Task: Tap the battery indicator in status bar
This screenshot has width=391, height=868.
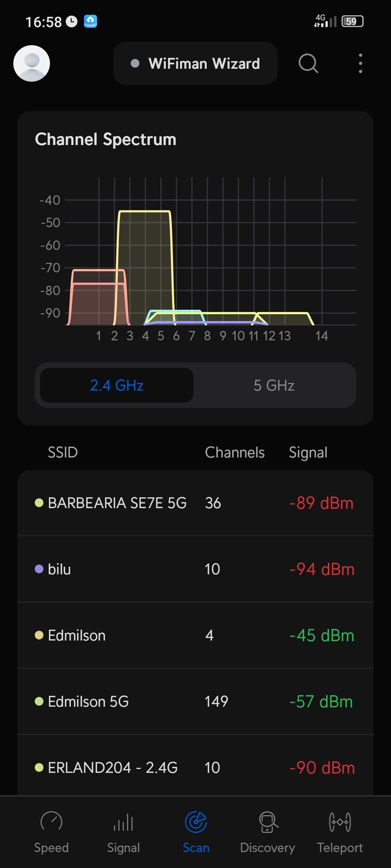Action: (x=352, y=21)
